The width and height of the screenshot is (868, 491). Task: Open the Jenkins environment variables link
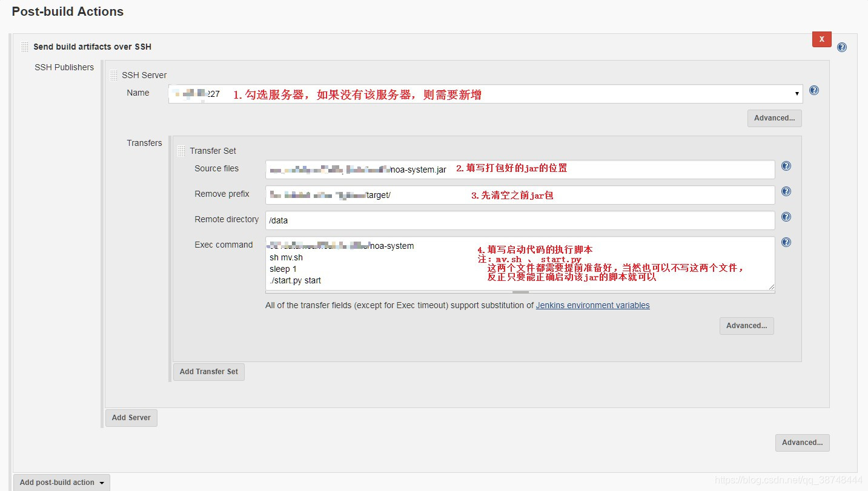pos(592,305)
